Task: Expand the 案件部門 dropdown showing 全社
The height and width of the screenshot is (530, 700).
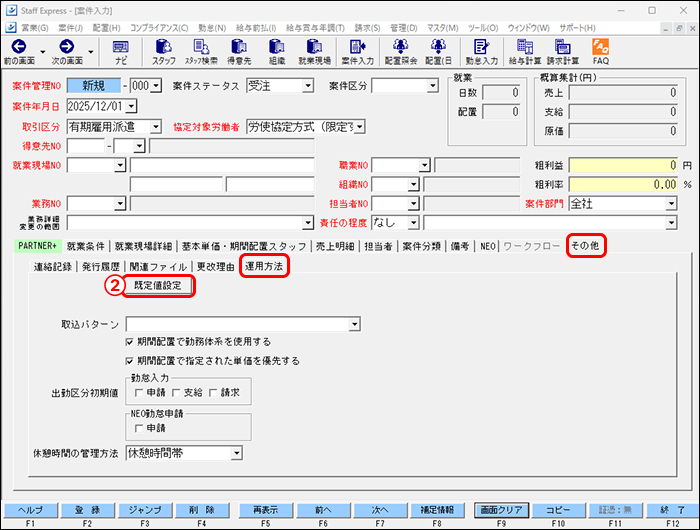Action: (x=671, y=204)
